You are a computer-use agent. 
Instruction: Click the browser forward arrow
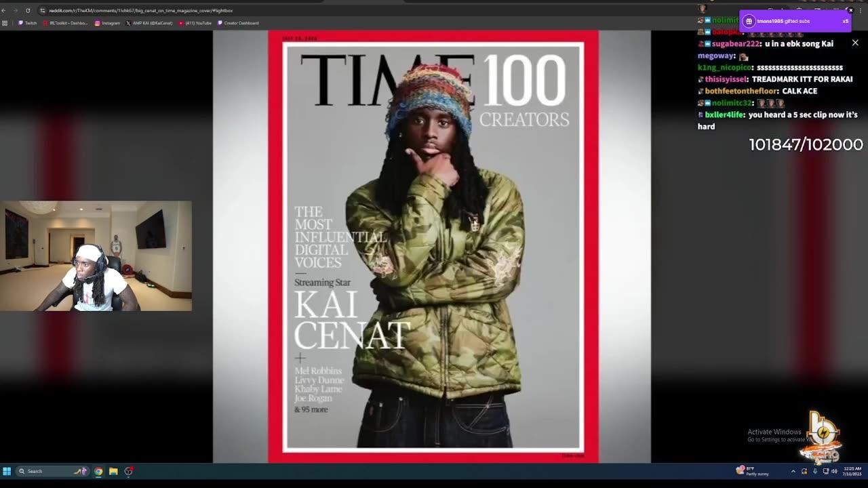pyautogui.click(x=15, y=10)
